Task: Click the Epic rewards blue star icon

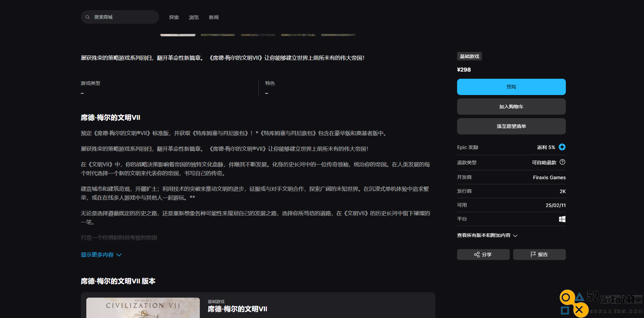Action: [x=562, y=147]
